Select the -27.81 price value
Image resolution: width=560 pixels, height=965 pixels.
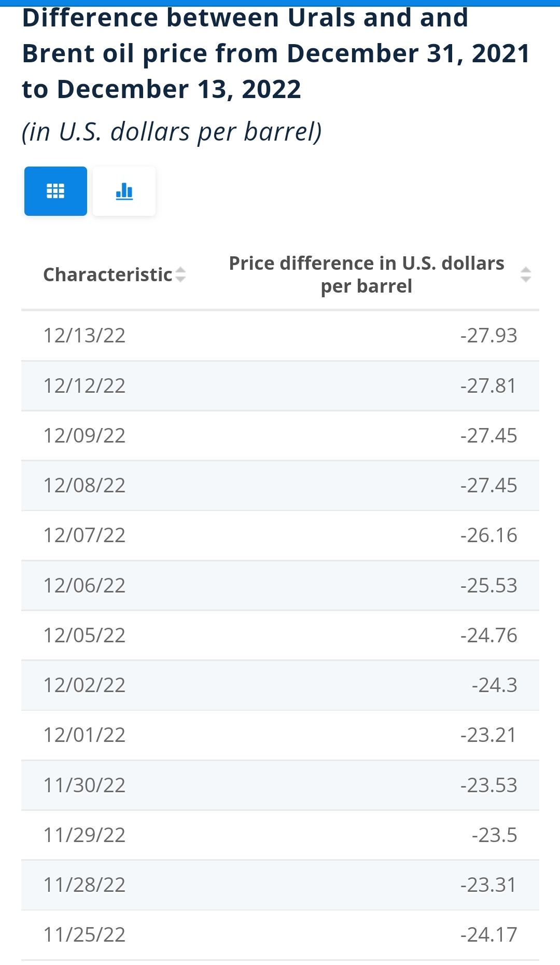point(488,385)
